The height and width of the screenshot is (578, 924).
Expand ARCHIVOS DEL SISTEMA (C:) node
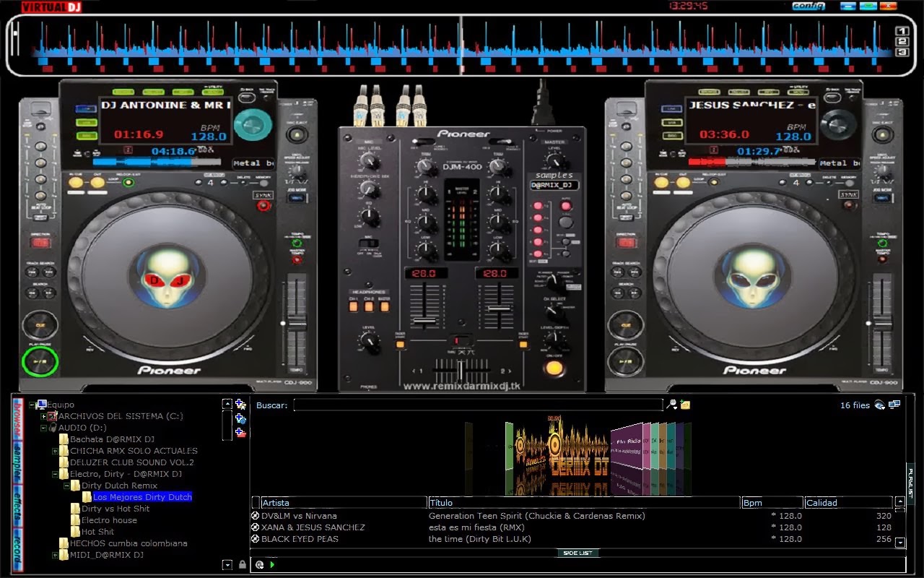coord(43,416)
